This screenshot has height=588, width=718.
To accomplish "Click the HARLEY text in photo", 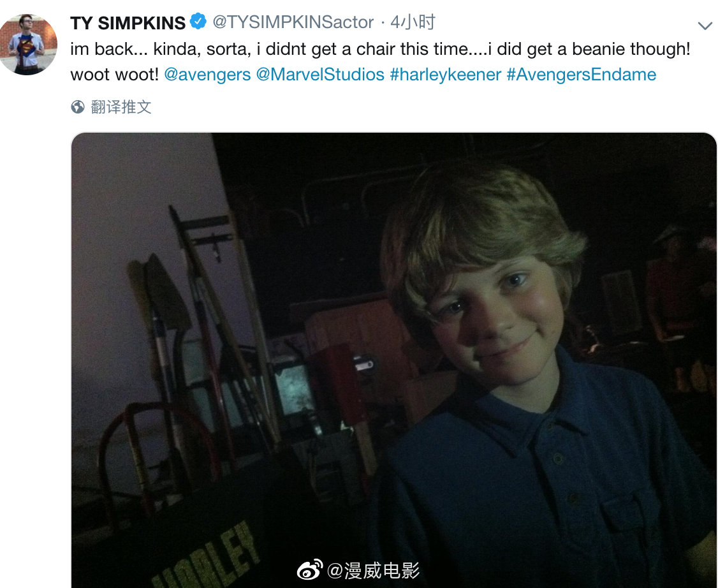I will pos(206,556).
